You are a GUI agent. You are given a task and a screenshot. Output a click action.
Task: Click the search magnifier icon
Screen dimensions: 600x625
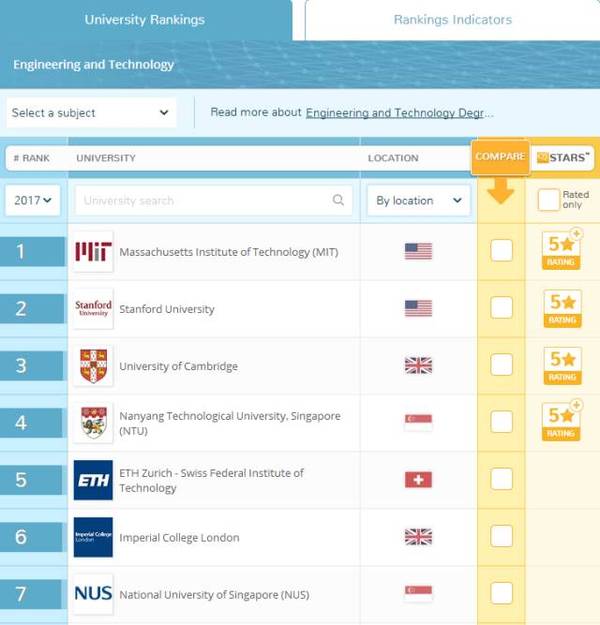pos(338,200)
